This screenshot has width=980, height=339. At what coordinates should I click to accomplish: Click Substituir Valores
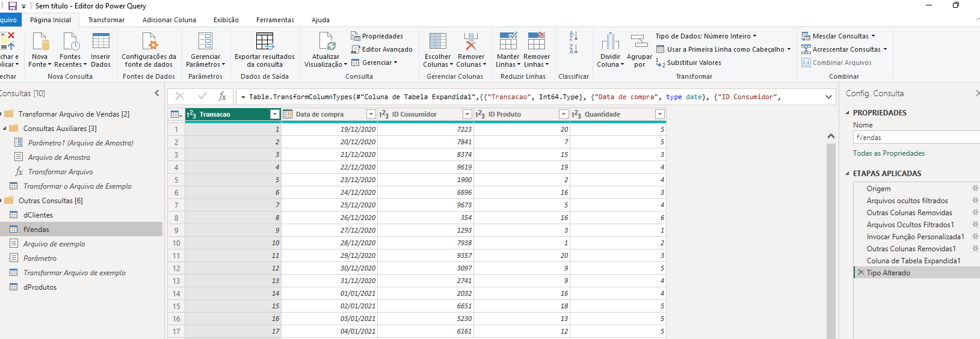tap(688, 63)
